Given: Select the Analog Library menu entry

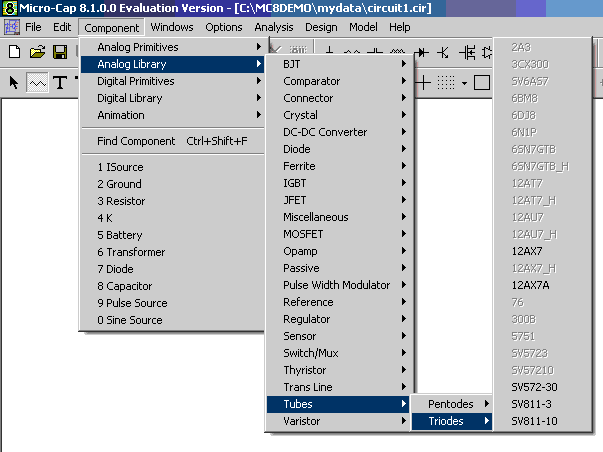Looking at the screenshot, I should pyautogui.click(x=172, y=64).
